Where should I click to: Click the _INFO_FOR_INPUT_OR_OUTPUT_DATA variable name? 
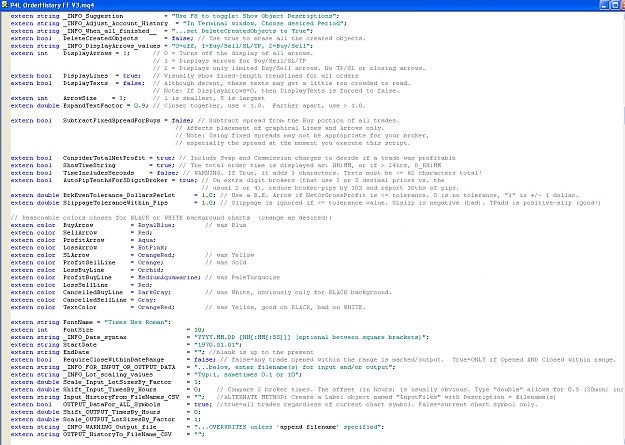tap(119, 367)
